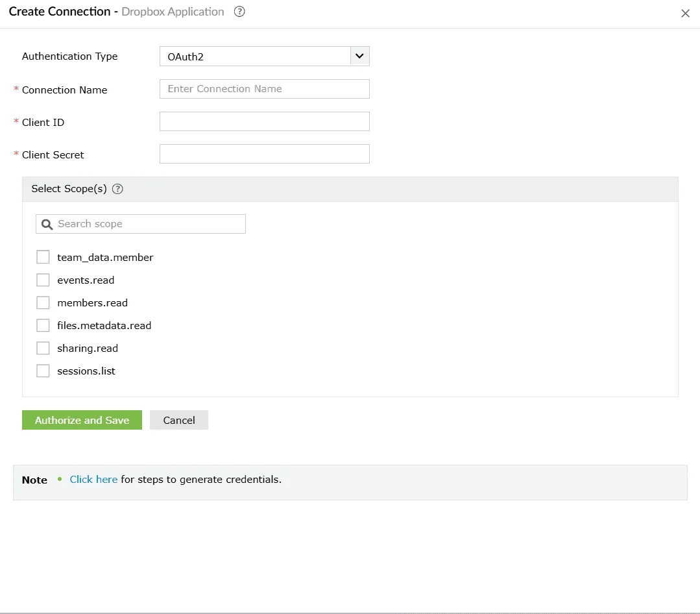Open help icon beside Dropbox Application title
Screen dimensions: 700x614
(x=239, y=12)
